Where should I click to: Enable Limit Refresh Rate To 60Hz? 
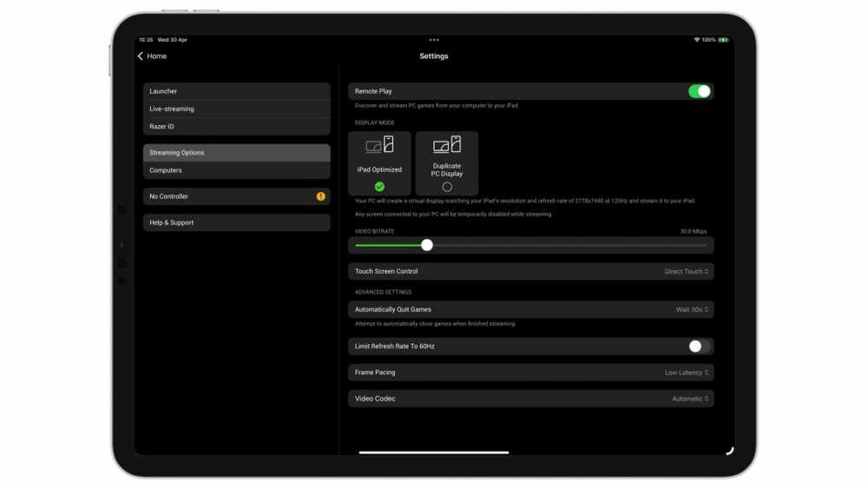coord(699,346)
